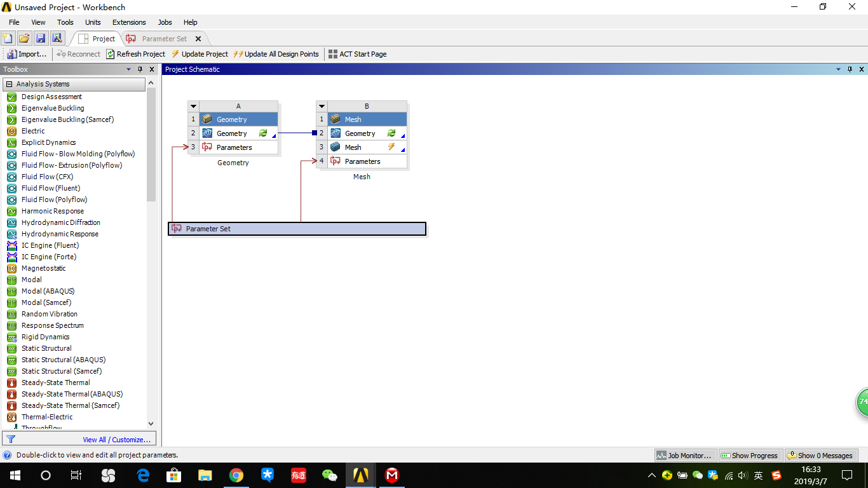Viewport: 868px width, 488px height.
Task: Click the New project toolbar icon
Action: pyautogui.click(x=8, y=39)
